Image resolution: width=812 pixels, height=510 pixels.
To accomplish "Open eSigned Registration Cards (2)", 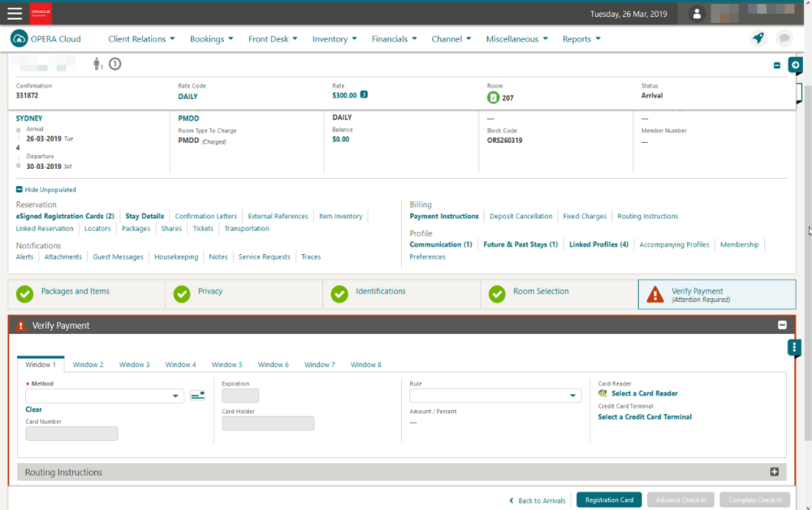I will 65,216.
